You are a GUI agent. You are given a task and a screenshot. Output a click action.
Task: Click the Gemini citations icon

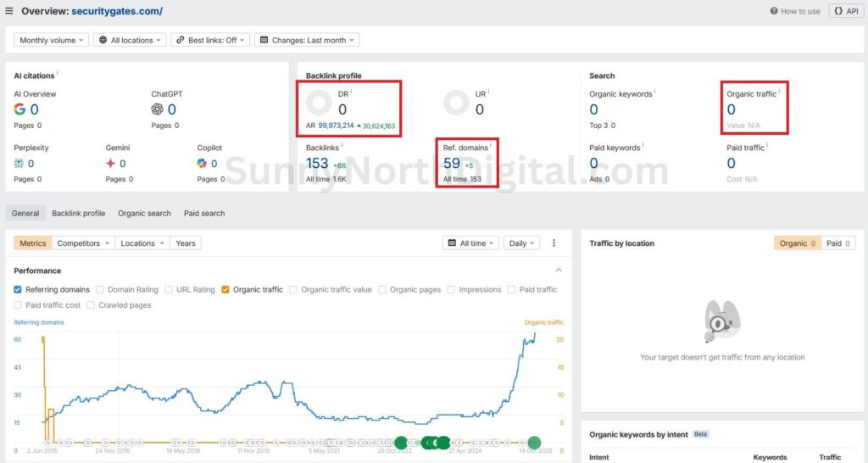tap(110, 164)
